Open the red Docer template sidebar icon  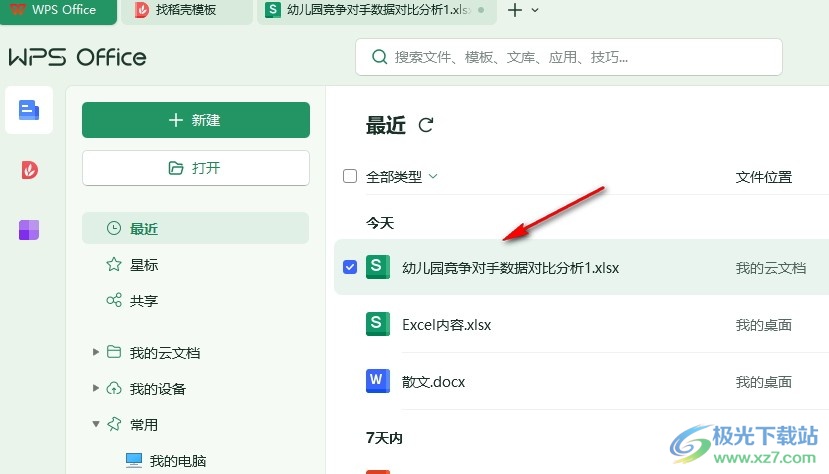click(29, 170)
